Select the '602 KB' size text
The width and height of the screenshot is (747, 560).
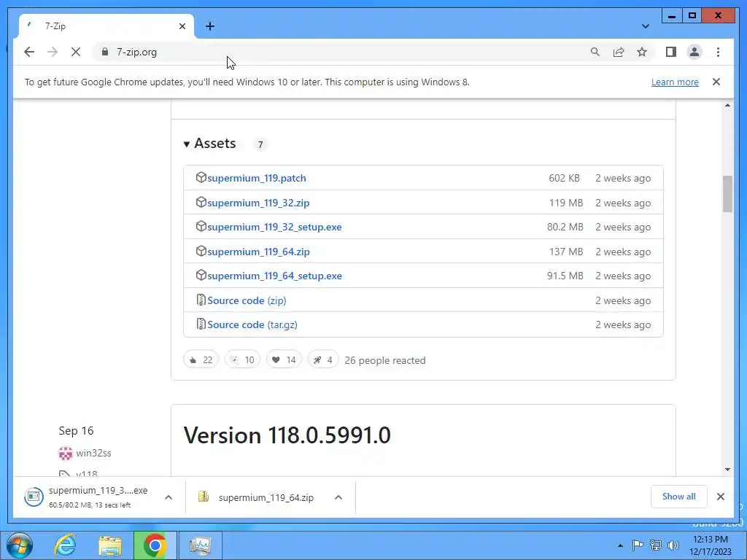[564, 178]
